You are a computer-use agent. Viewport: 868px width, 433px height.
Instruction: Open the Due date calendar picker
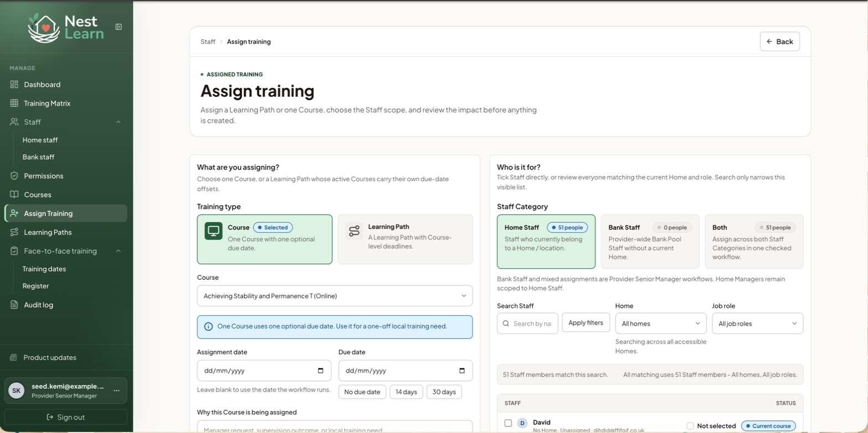462,371
